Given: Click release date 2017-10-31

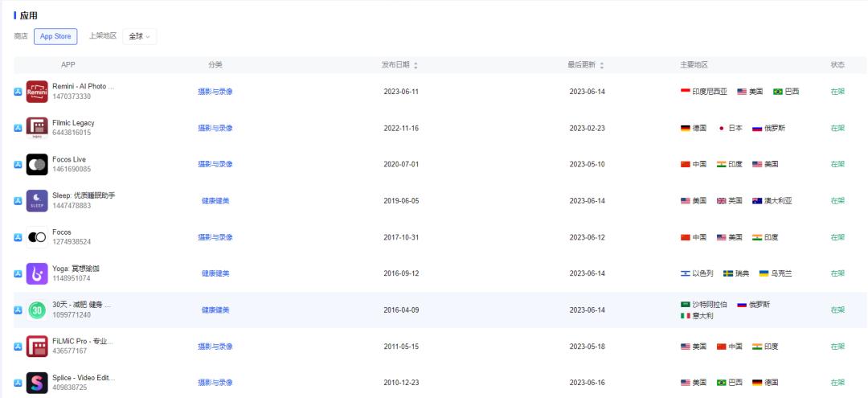Looking at the screenshot, I should coord(401,237).
